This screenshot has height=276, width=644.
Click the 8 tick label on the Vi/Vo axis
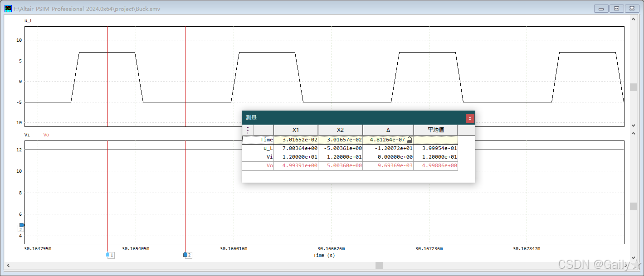pyautogui.click(x=21, y=193)
